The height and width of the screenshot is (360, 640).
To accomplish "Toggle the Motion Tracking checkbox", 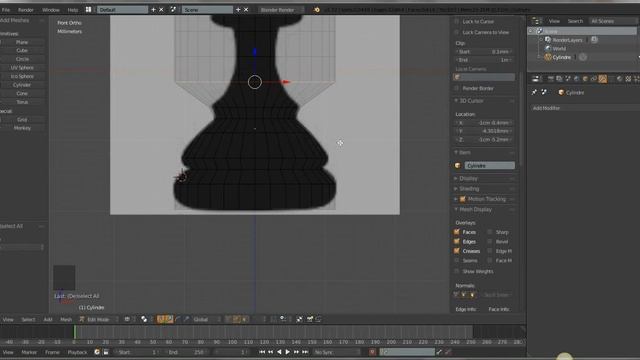I will tap(462, 199).
